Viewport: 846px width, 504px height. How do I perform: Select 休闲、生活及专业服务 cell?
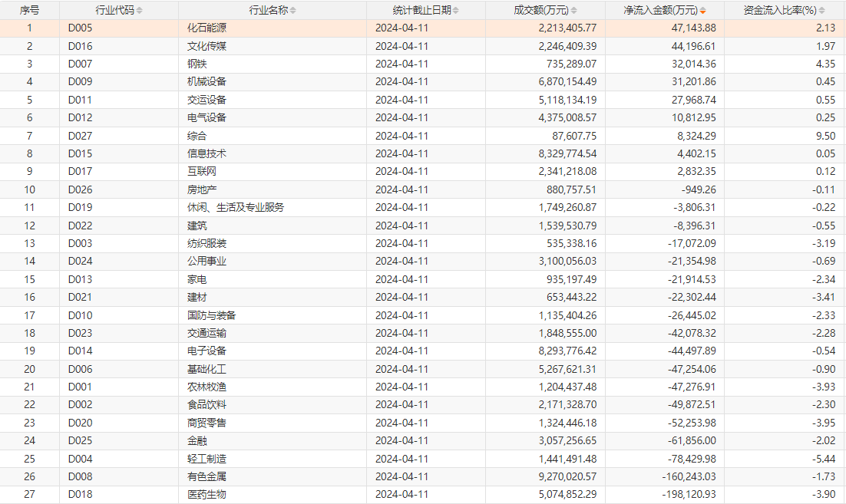(x=236, y=208)
